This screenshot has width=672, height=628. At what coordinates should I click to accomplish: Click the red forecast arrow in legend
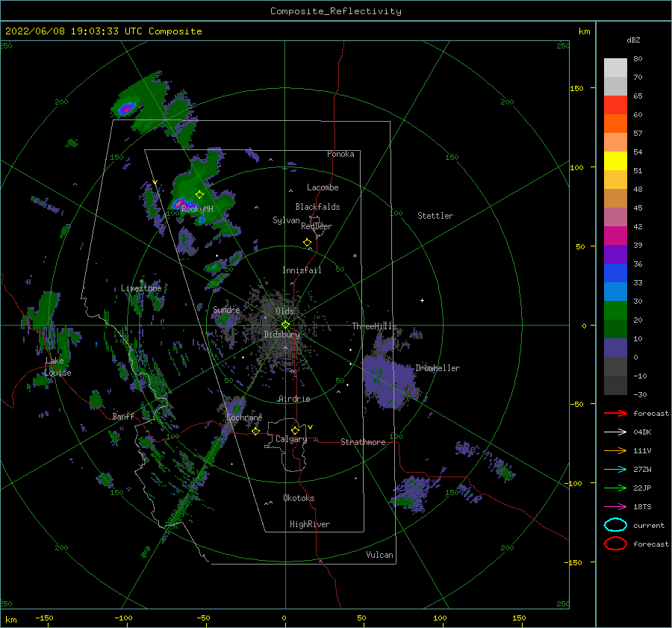[615, 413]
